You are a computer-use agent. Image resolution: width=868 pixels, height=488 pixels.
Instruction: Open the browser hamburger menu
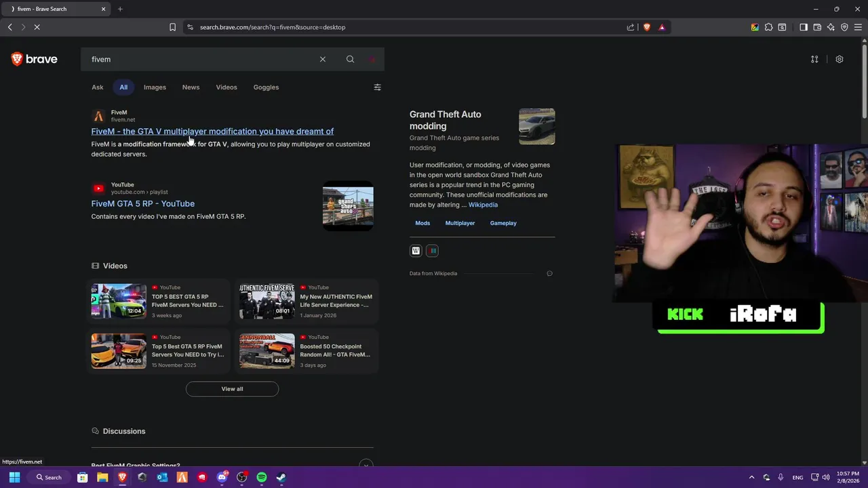pos(858,27)
